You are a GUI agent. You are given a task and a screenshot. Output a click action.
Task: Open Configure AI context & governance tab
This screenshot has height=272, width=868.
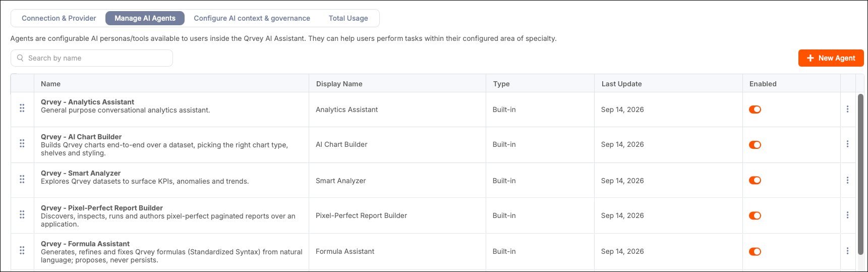(252, 18)
